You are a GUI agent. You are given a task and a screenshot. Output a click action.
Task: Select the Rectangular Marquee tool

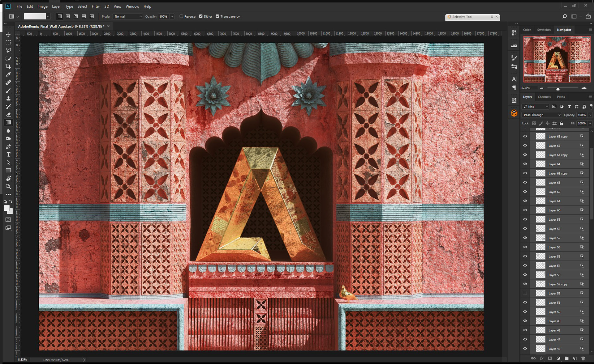click(8, 43)
